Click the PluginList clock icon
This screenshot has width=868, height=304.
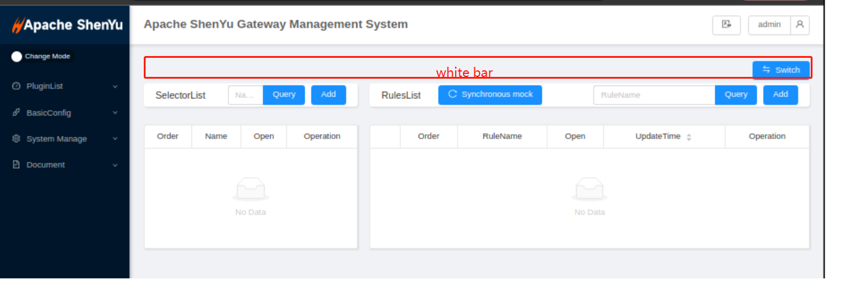tap(16, 86)
